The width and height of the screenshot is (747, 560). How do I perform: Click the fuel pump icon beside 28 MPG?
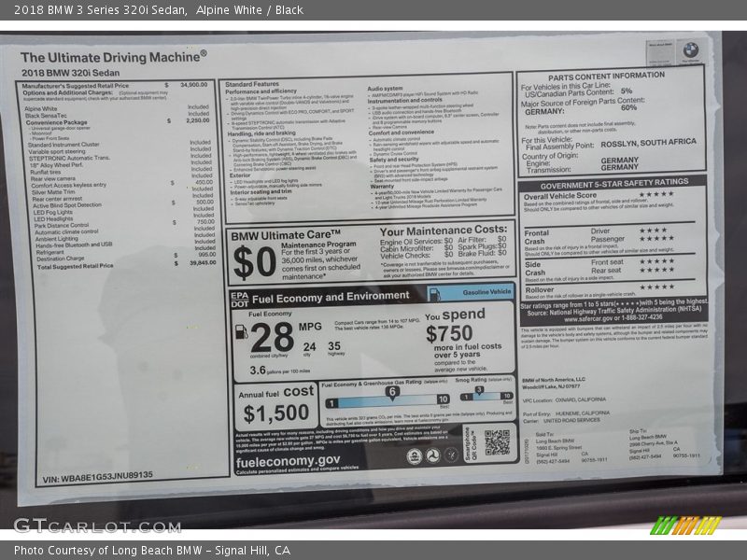242,332
